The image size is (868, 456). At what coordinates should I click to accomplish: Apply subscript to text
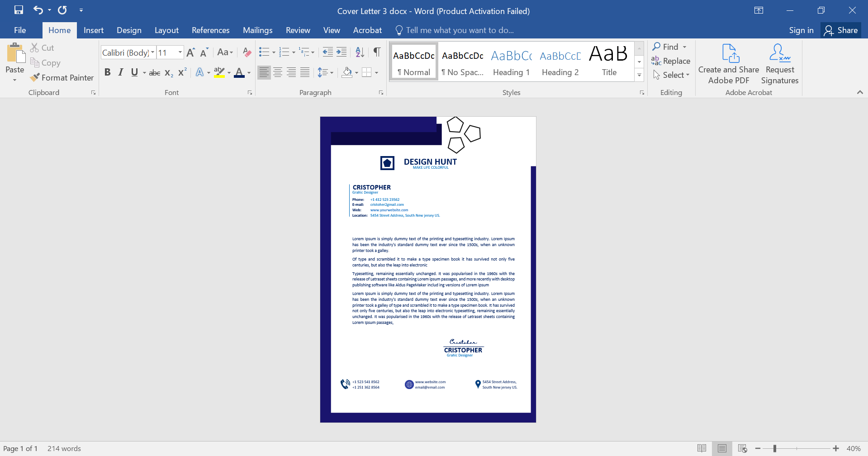point(168,72)
